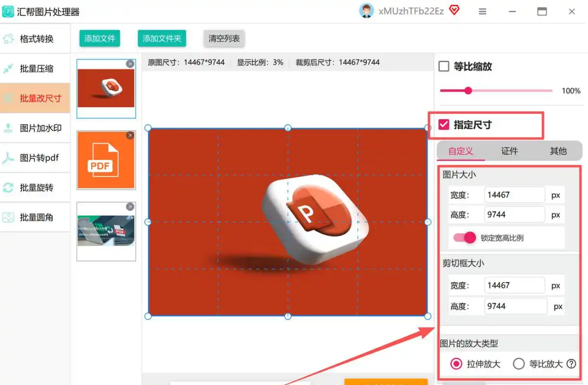The width and height of the screenshot is (588, 385).
Task: Click the 批量旋转 rotate arrows icon
Action: point(8,187)
